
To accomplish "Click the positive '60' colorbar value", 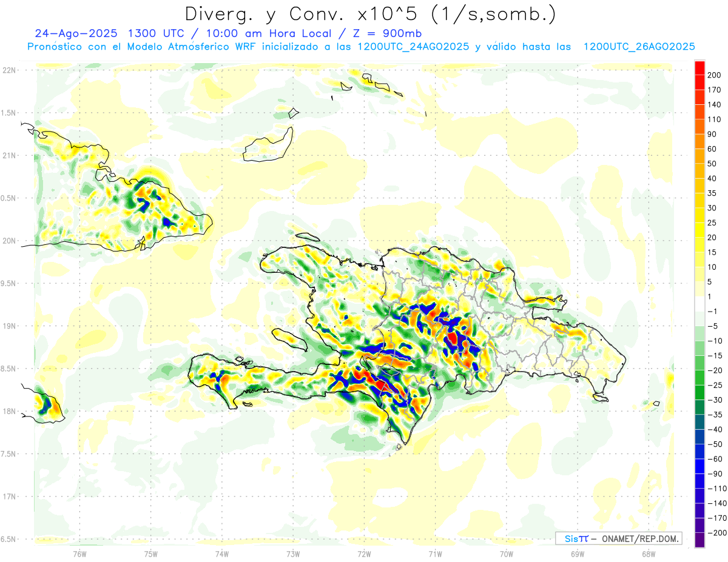I will 712,149.
